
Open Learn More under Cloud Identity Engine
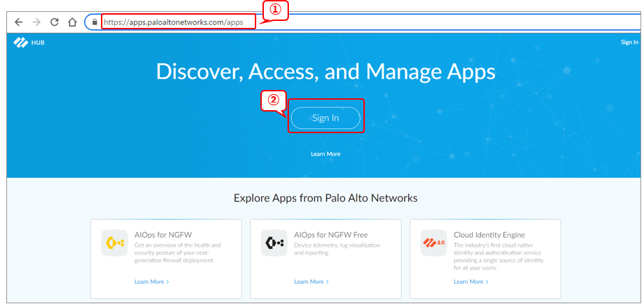[470, 282]
